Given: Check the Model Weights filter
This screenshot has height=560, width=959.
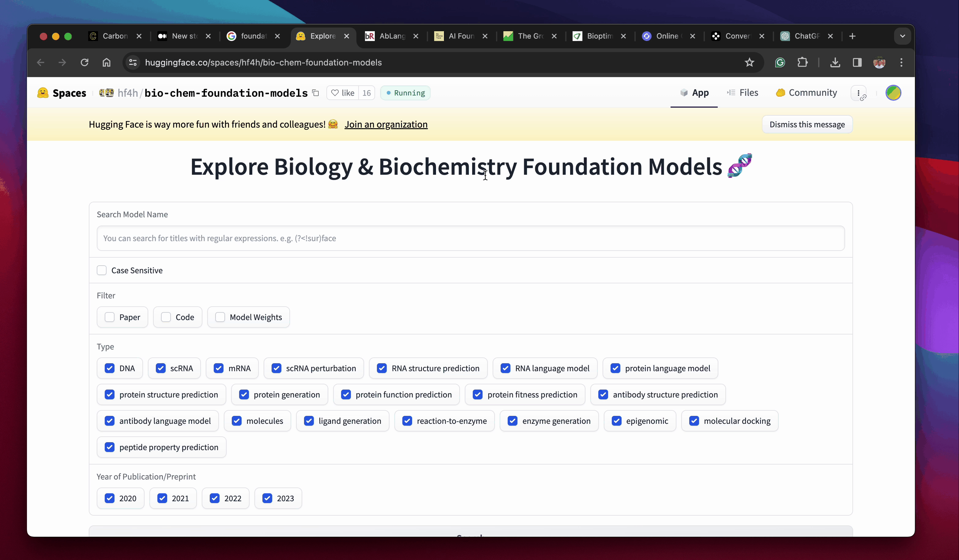Looking at the screenshot, I should point(220,317).
